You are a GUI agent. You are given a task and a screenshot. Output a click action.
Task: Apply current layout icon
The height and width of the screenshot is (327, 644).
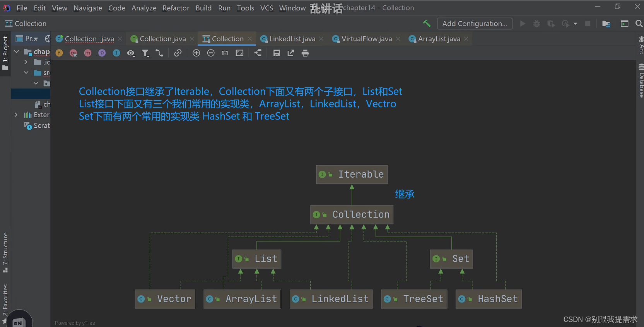(x=258, y=53)
